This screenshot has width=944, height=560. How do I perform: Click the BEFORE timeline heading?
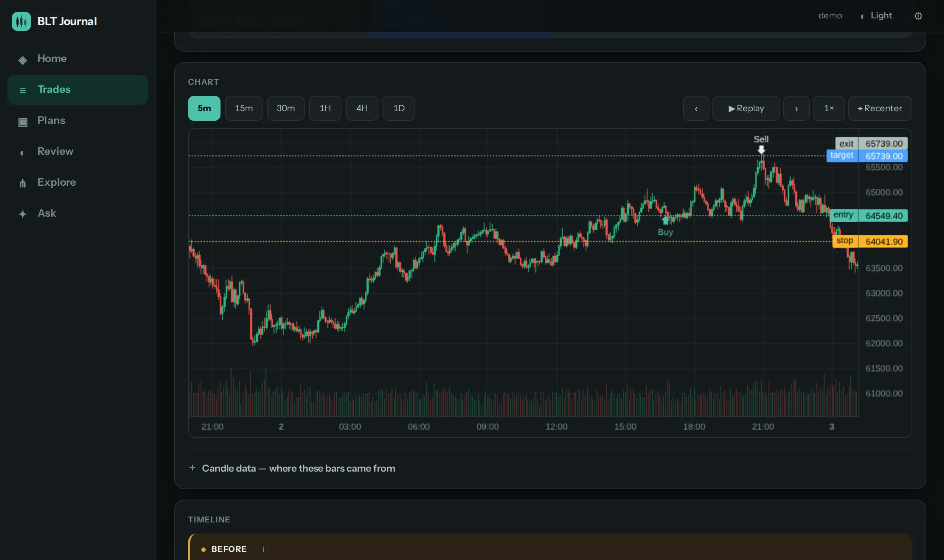(229, 549)
